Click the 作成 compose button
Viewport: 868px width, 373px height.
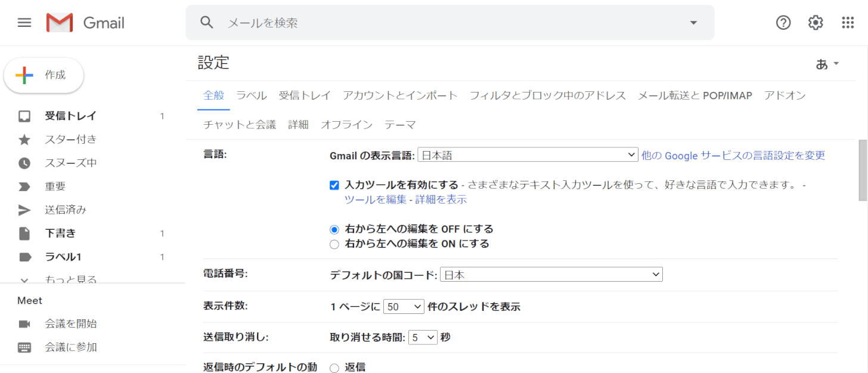(x=43, y=75)
